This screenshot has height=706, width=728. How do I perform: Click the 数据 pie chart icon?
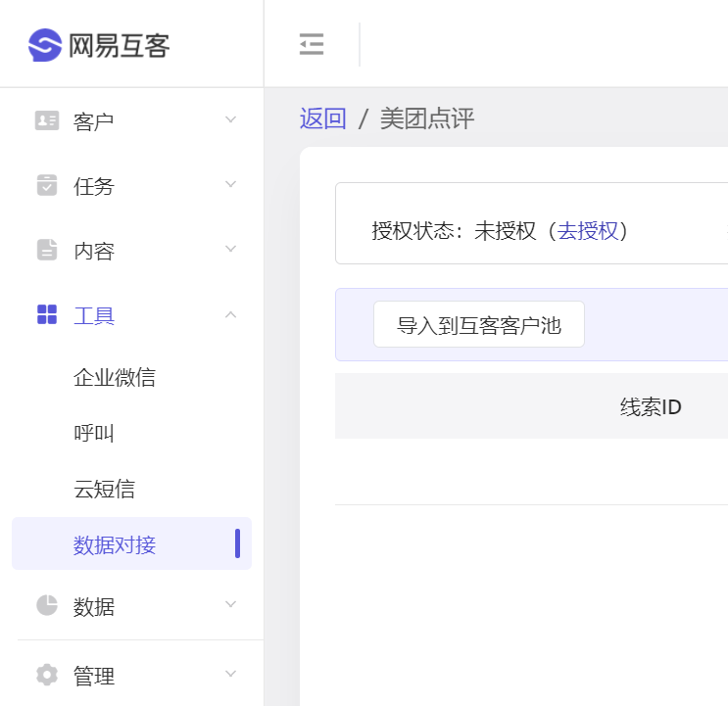click(47, 605)
